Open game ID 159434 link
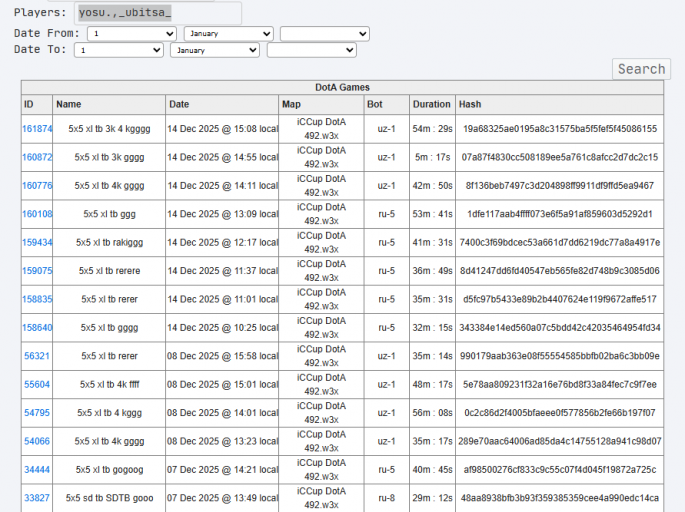The height and width of the screenshot is (512, 685). pyautogui.click(x=37, y=242)
